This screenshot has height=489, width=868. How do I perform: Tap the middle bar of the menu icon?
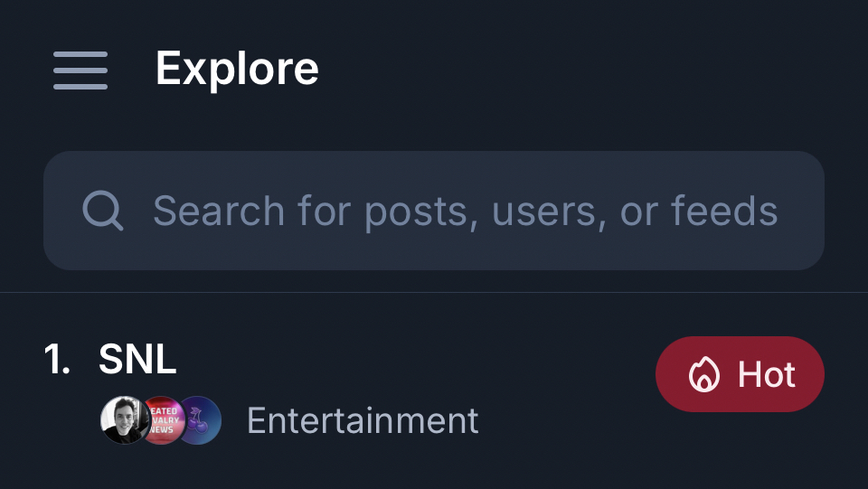(80, 70)
